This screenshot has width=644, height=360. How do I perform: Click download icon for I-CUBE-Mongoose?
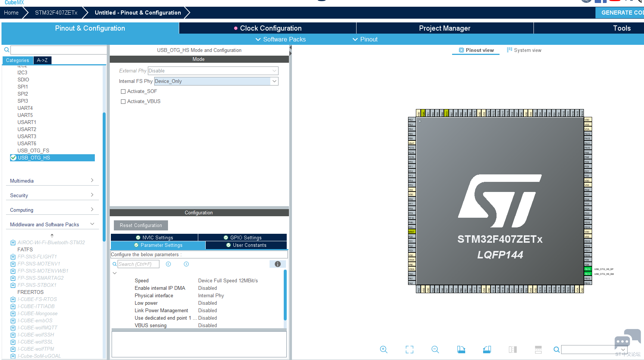[13, 313]
